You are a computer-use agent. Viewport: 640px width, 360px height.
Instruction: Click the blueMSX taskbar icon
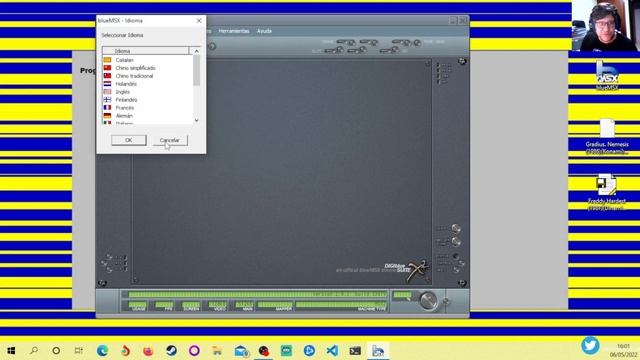click(378, 351)
